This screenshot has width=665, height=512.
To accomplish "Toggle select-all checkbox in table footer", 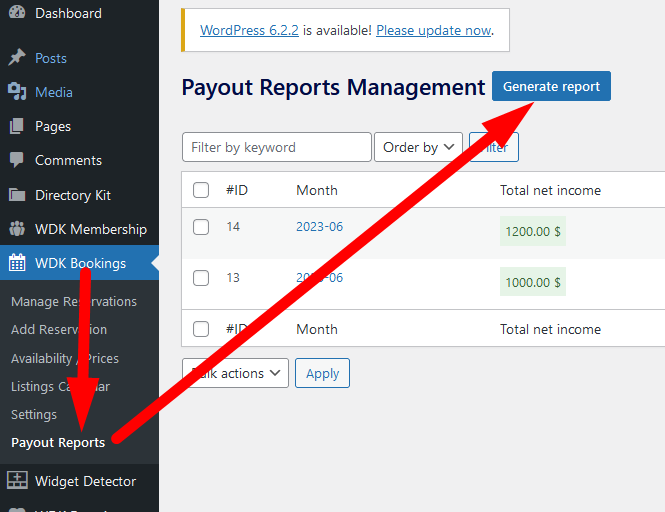I will coord(201,329).
